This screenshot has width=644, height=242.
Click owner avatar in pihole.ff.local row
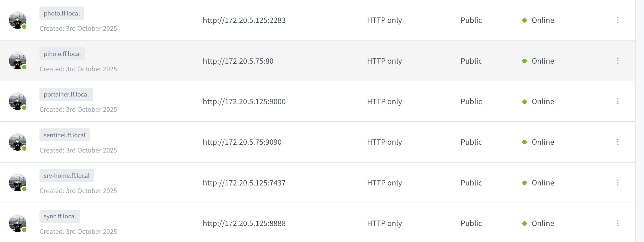coord(18,61)
